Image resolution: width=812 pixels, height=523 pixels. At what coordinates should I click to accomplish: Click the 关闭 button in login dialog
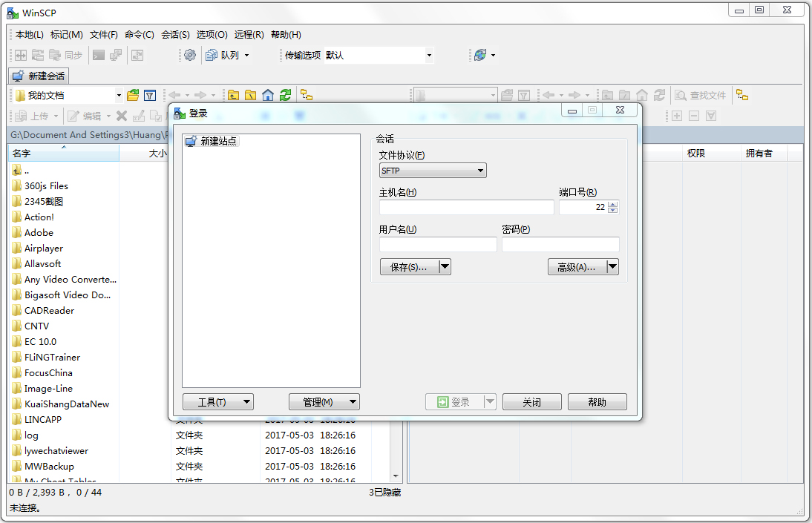532,402
